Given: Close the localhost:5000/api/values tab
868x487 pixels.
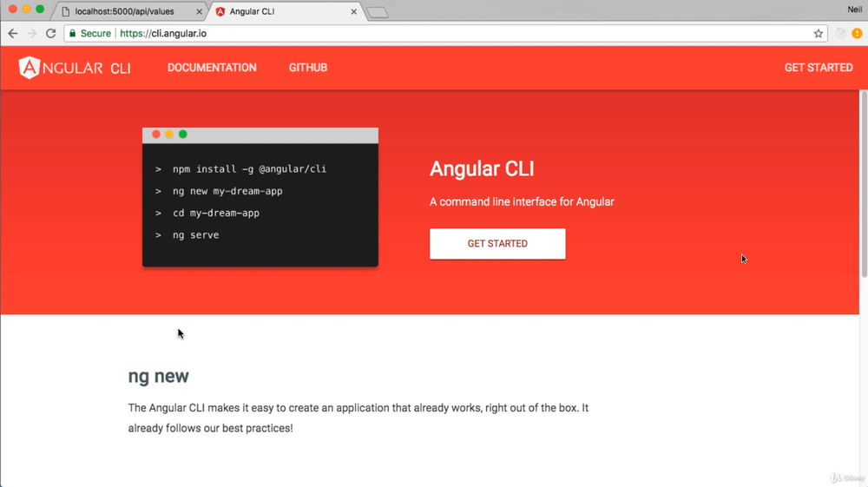Looking at the screenshot, I should point(200,11).
